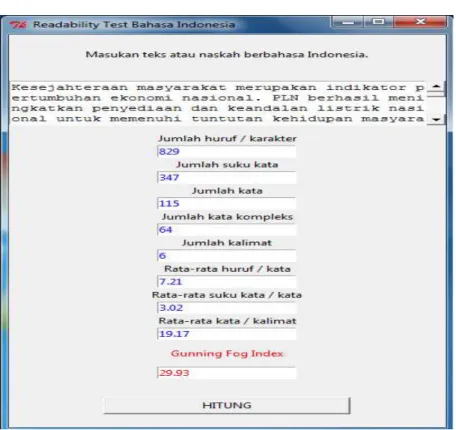The image size is (456, 430).
Task: Click scroll down arrow of text box
Action: click(x=436, y=119)
